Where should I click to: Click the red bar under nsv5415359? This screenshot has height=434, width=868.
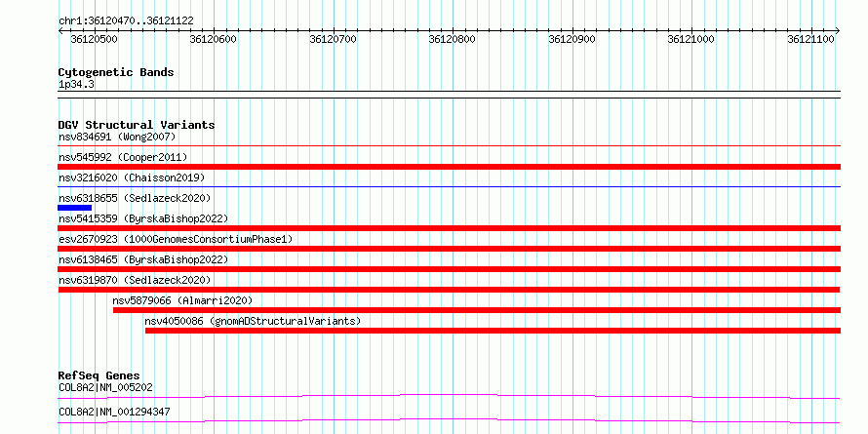click(x=449, y=228)
